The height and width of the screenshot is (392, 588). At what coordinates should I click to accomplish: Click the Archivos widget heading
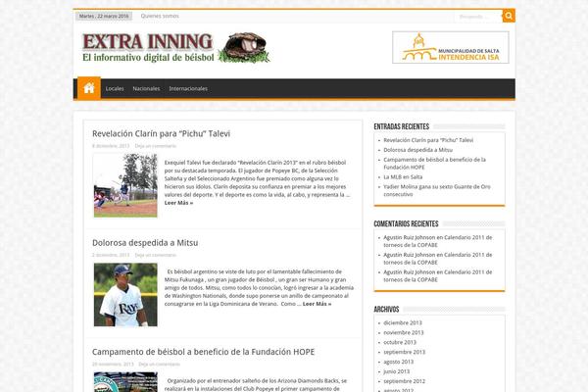[x=386, y=310]
